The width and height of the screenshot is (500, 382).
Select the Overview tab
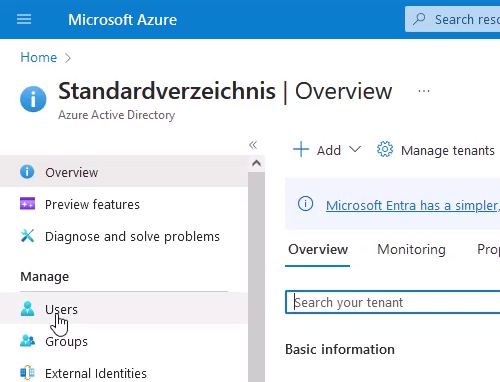[x=318, y=249]
